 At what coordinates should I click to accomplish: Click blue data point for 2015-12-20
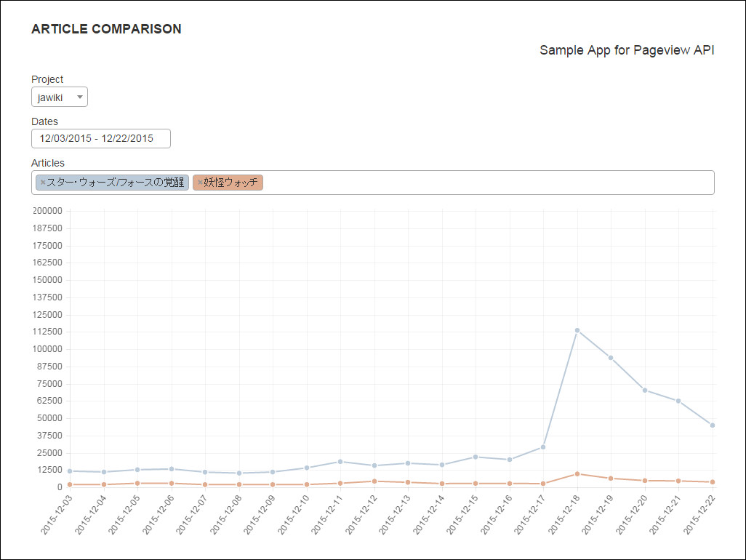tap(645, 391)
